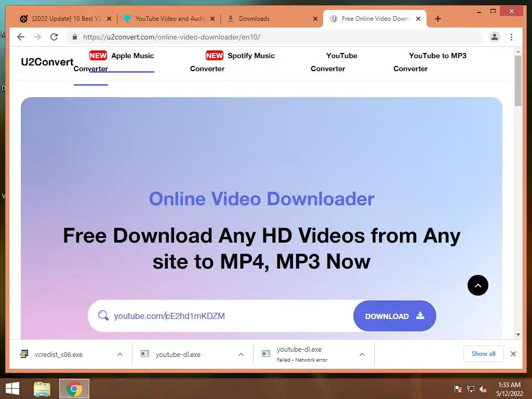This screenshot has height=399, width=532.
Task: Close the YouTube Video and Audio tab
Action: coord(212,19)
